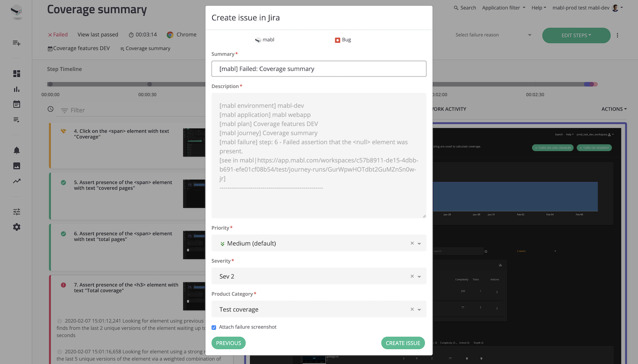This screenshot has height=364, width=638.
Task: Open the dashboard grid icon in sidebar
Action: [x=17, y=74]
